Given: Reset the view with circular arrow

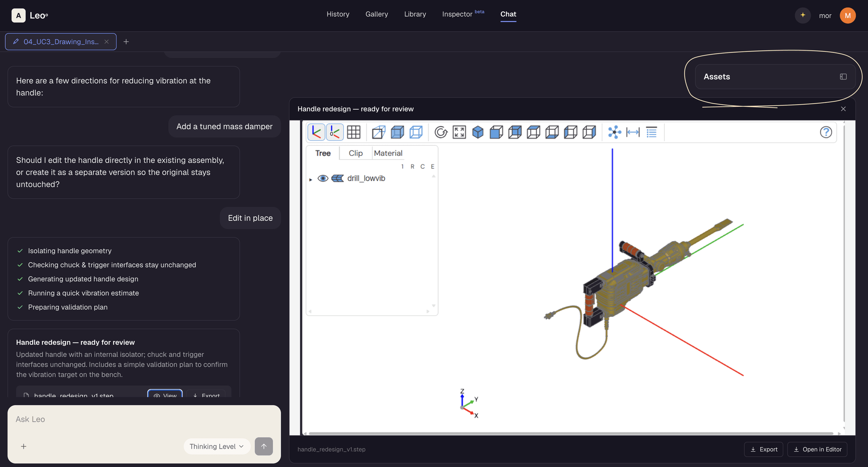Looking at the screenshot, I should point(441,132).
